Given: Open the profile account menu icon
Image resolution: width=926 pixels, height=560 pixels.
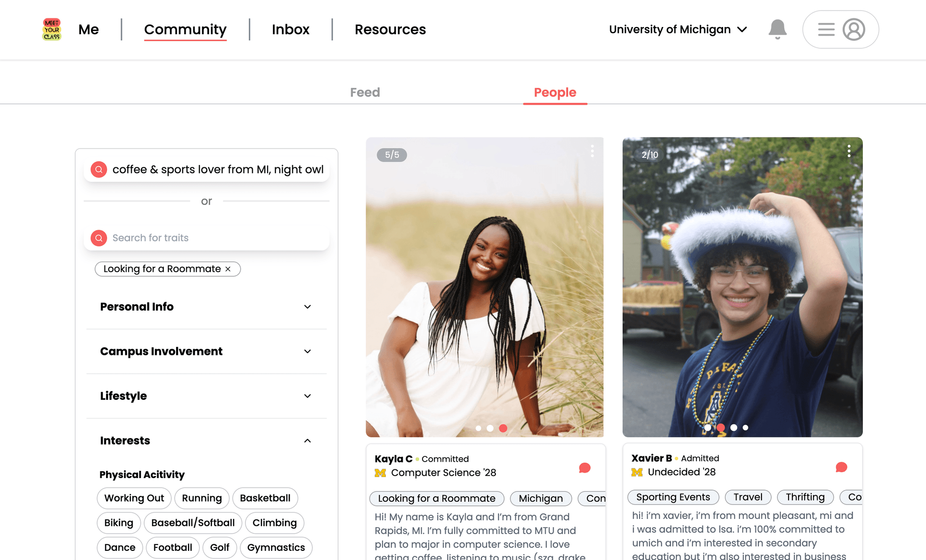Looking at the screenshot, I should 854,29.
